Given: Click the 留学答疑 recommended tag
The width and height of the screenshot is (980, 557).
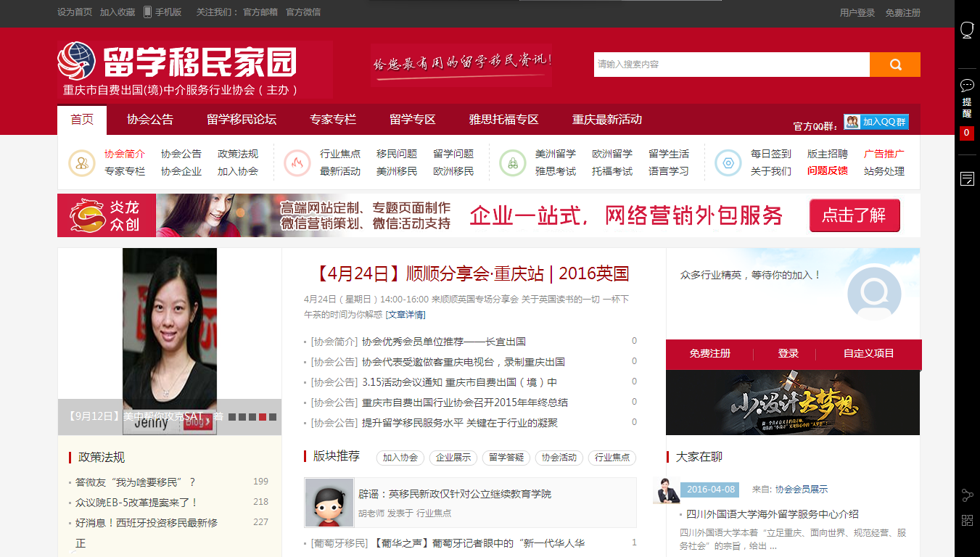Looking at the screenshot, I should pos(506,458).
